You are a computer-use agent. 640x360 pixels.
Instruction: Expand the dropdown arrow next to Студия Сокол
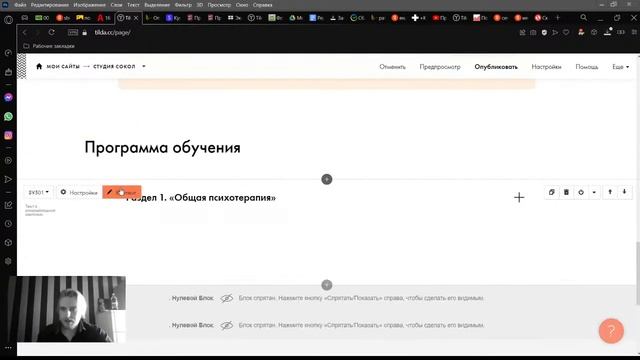(x=144, y=66)
